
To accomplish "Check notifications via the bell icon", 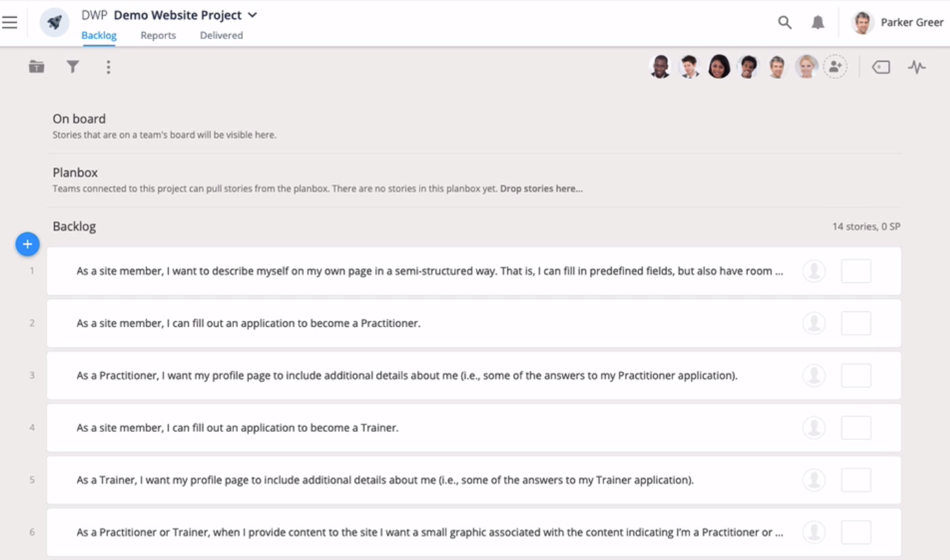I will 816,21.
